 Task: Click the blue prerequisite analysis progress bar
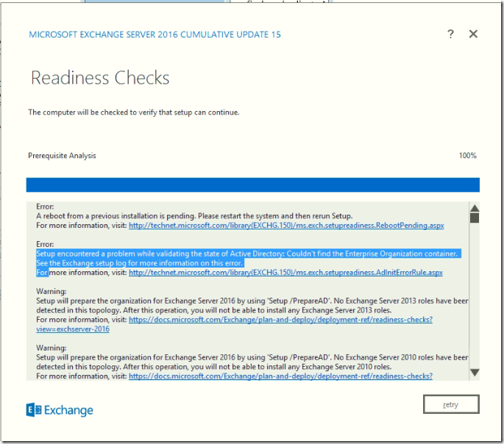click(x=252, y=185)
